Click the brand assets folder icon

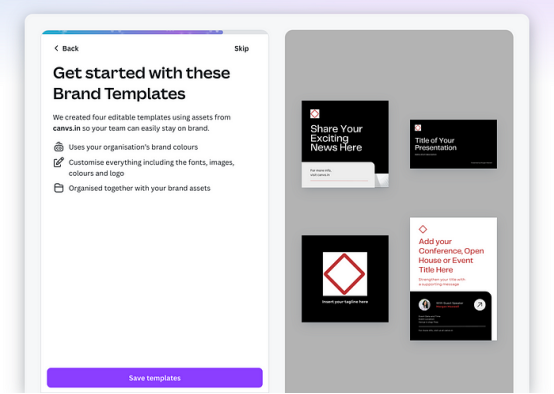(59, 188)
